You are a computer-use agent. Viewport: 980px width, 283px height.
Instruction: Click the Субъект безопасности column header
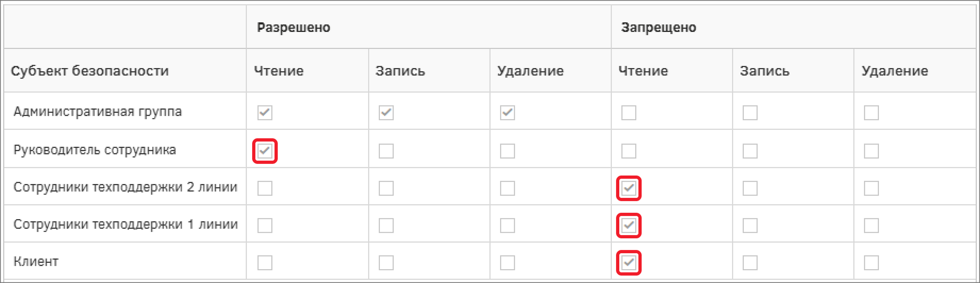pyautogui.click(x=90, y=71)
